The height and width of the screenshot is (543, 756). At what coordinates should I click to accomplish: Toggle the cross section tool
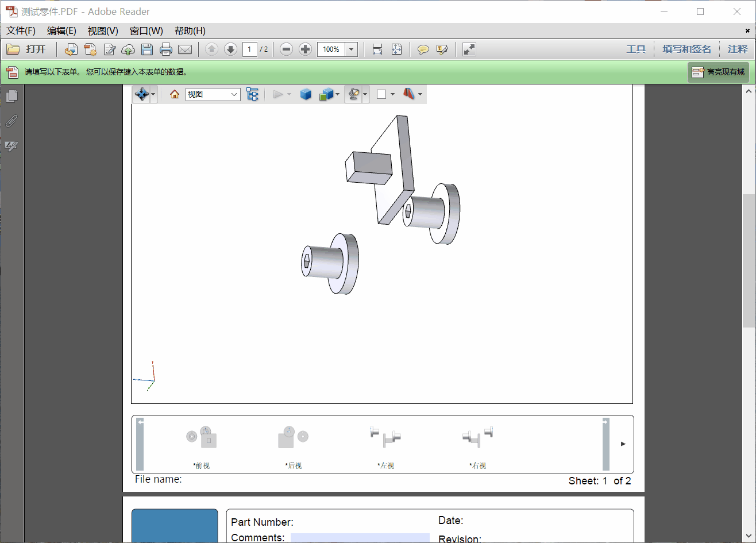pos(408,94)
